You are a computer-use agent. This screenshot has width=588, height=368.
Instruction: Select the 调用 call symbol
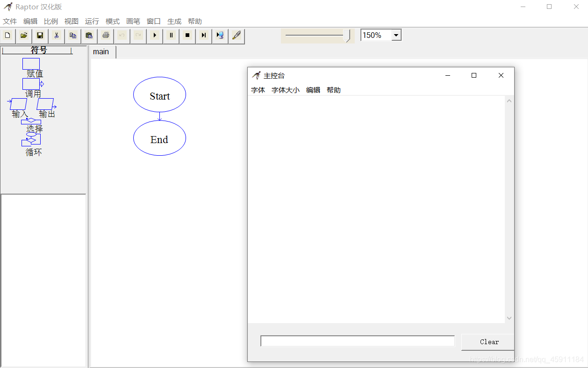click(x=33, y=84)
